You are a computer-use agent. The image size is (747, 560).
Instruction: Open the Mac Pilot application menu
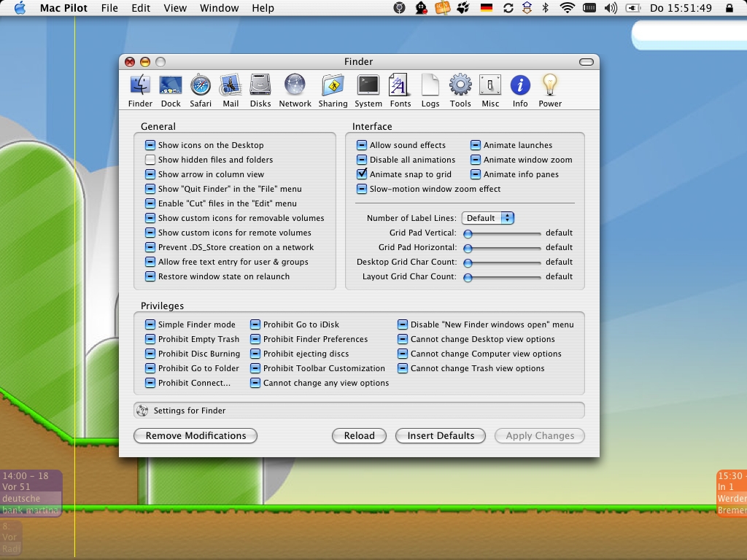(x=63, y=7)
